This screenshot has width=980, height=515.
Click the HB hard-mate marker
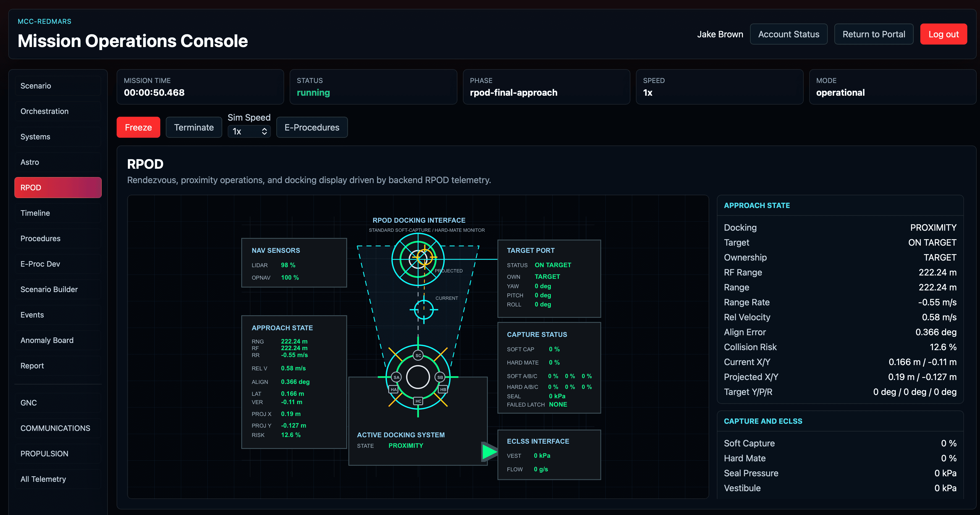click(x=443, y=389)
